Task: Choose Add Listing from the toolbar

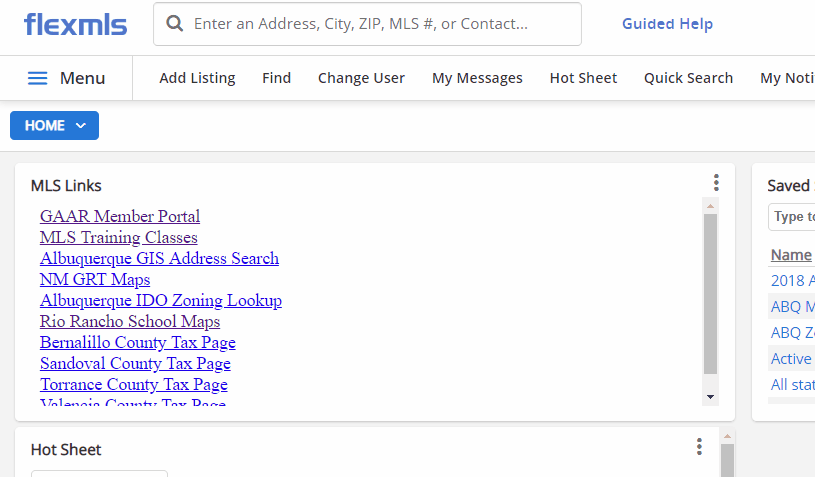Action: 198,78
